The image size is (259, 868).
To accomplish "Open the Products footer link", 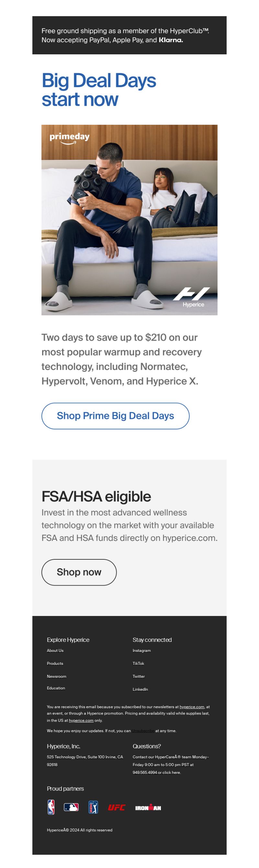I will [x=55, y=664].
